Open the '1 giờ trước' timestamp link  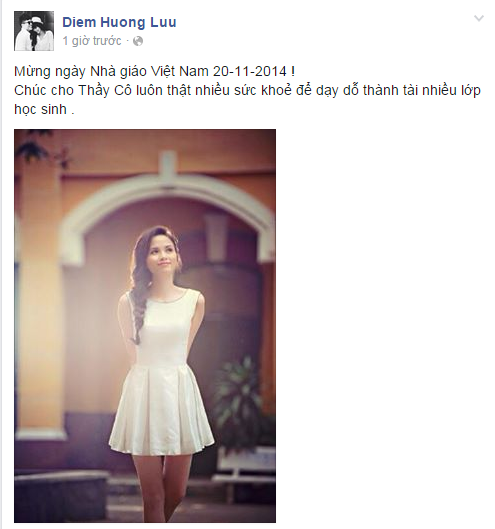tap(92, 41)
